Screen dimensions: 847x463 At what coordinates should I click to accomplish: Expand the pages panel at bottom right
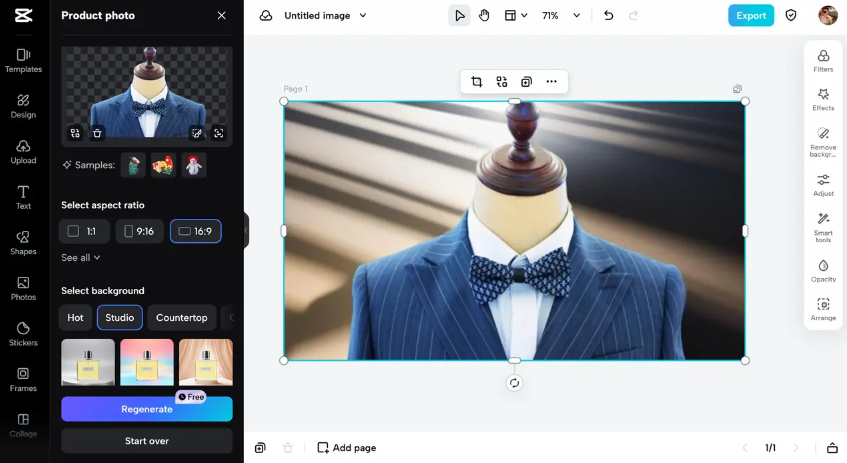832,448
